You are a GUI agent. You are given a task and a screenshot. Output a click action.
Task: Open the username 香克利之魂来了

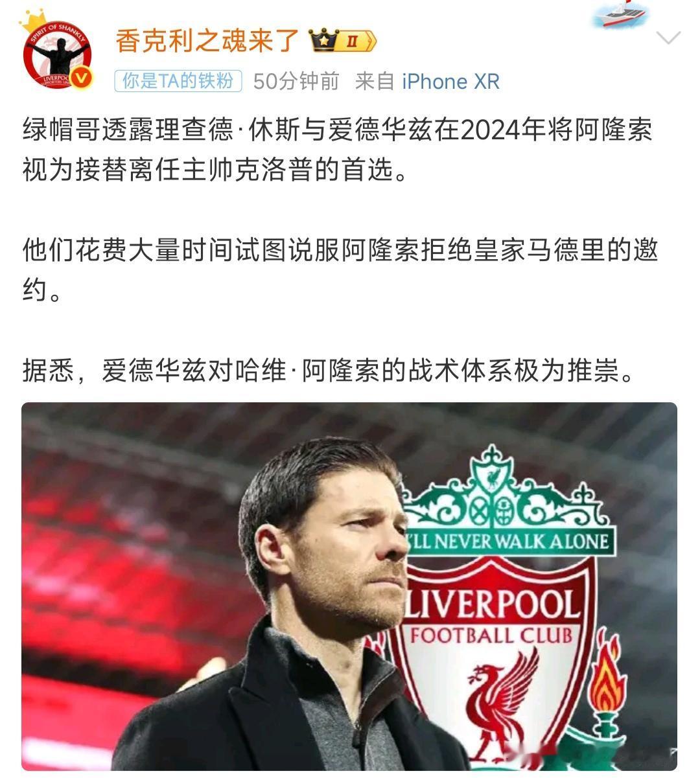click(207, 41)
